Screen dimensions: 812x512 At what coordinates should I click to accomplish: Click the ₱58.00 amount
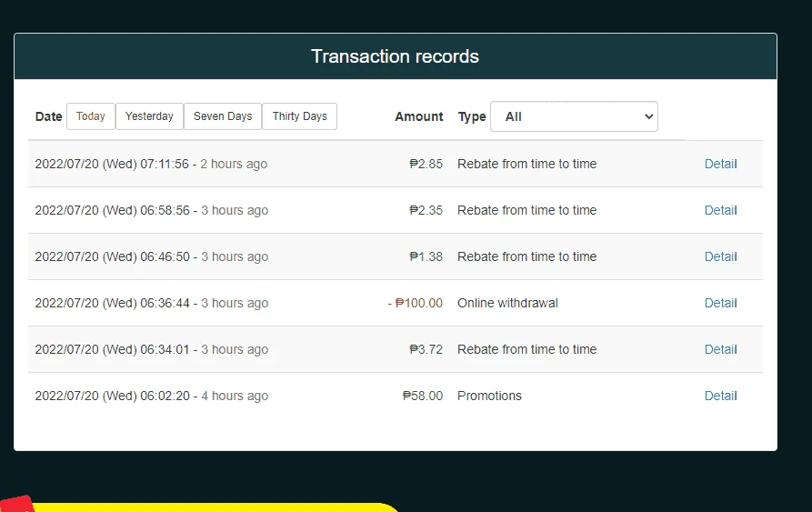(423, 396)
